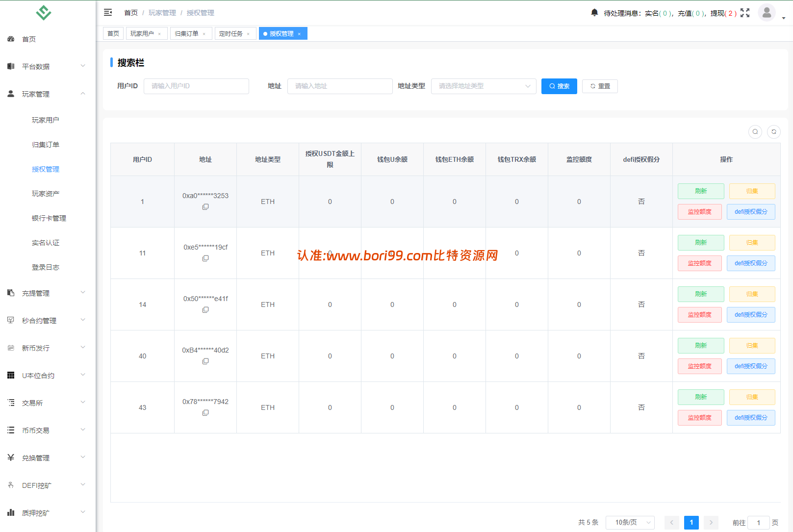Copy address 0x50******e41f with the copy icon
793x532 pixels.
coord(205,310)
